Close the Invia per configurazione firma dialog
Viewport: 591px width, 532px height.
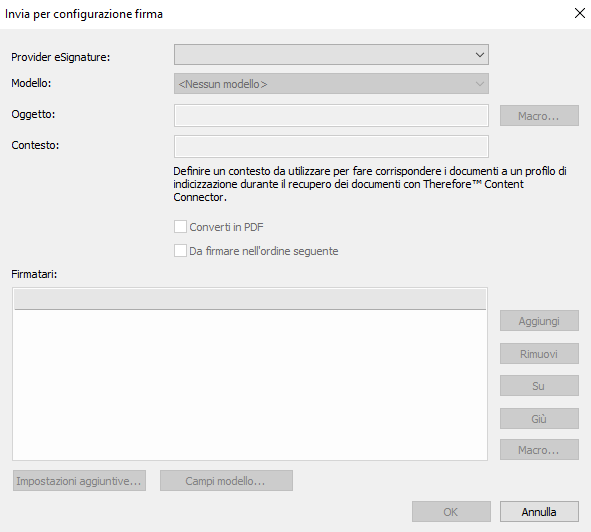click(580, 13)
